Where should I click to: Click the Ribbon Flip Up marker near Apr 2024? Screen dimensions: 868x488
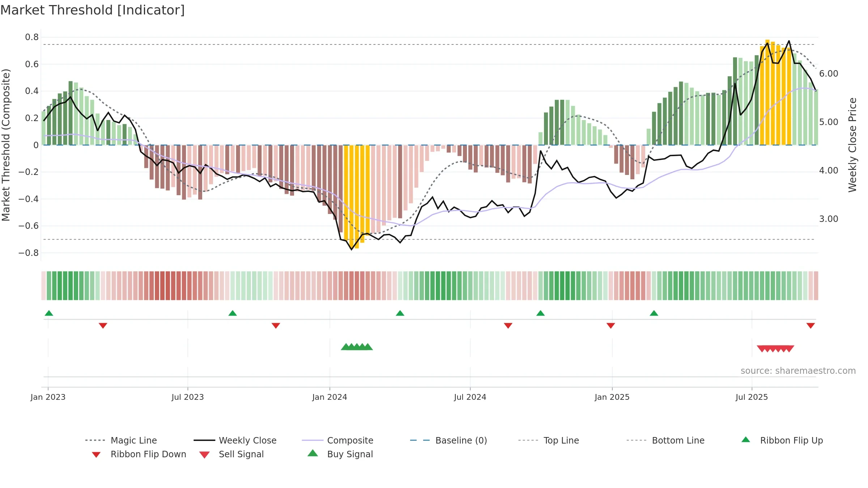(x=400, y=313)
